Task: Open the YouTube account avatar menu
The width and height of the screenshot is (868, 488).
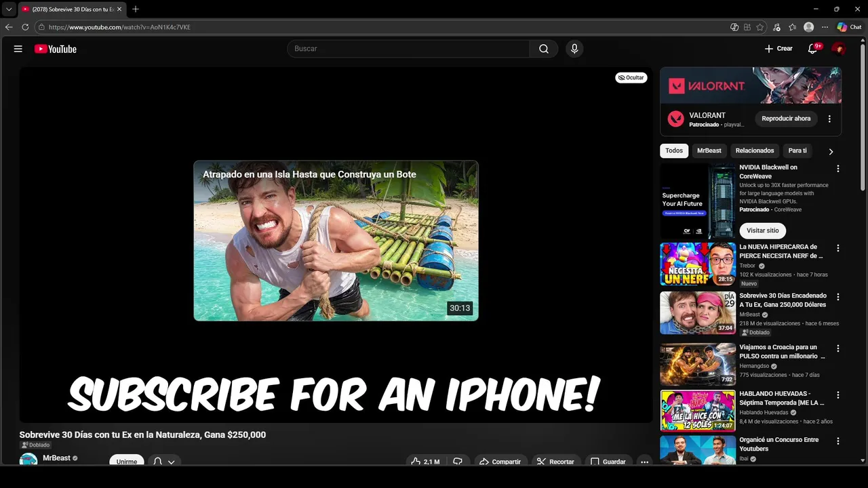Action: (x=839, y=49)
